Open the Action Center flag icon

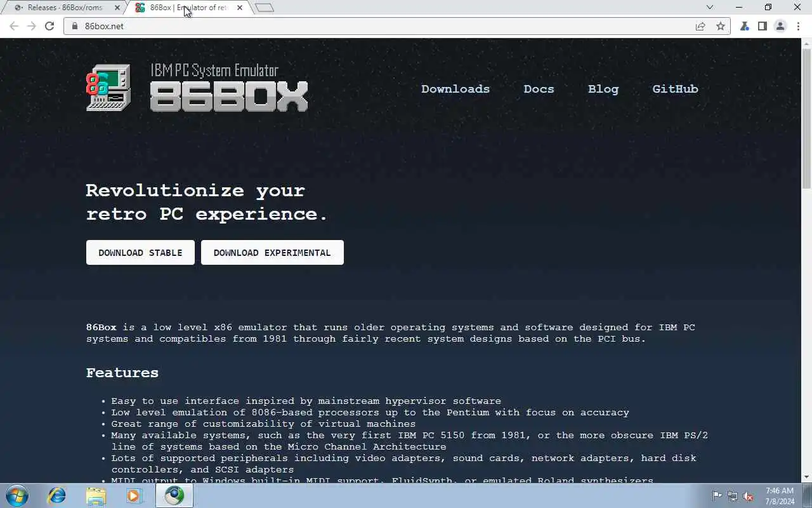pos(717,496)
